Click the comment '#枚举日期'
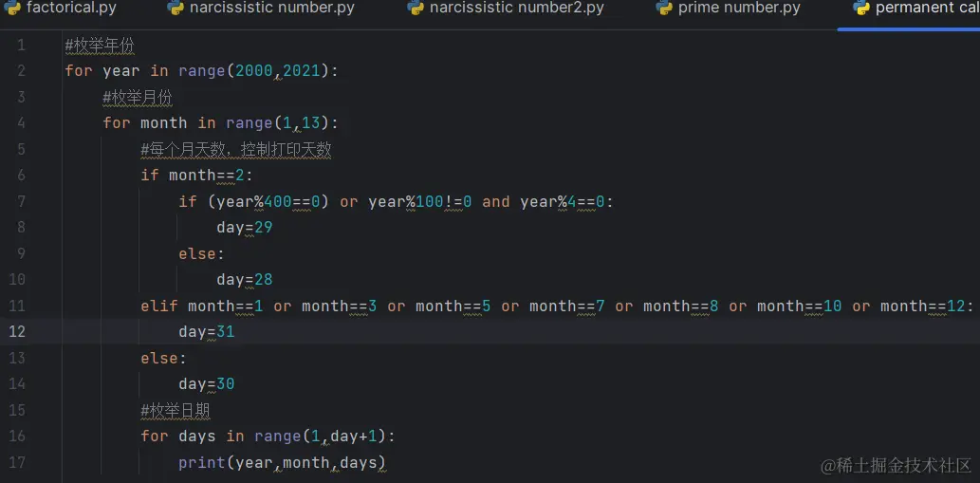This screenshot has height=483, width=980. pyautogui.click(x=176, y=410)
